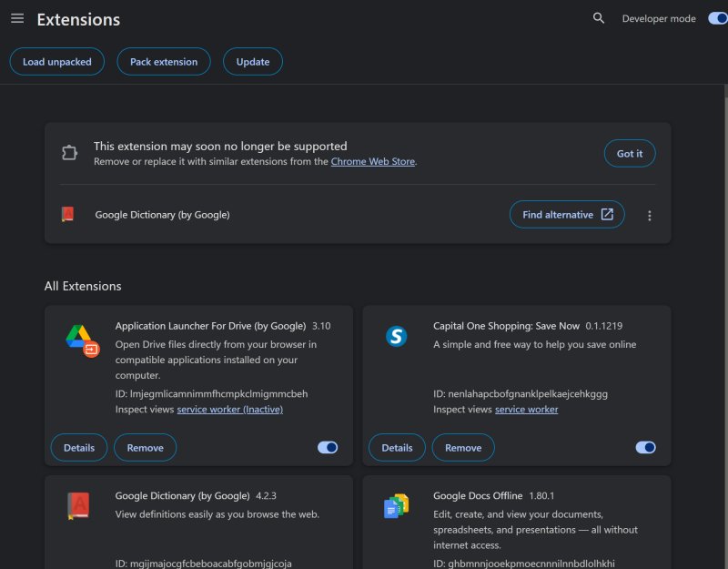Open Details for Capital One Shopping

tap(397, 448)
